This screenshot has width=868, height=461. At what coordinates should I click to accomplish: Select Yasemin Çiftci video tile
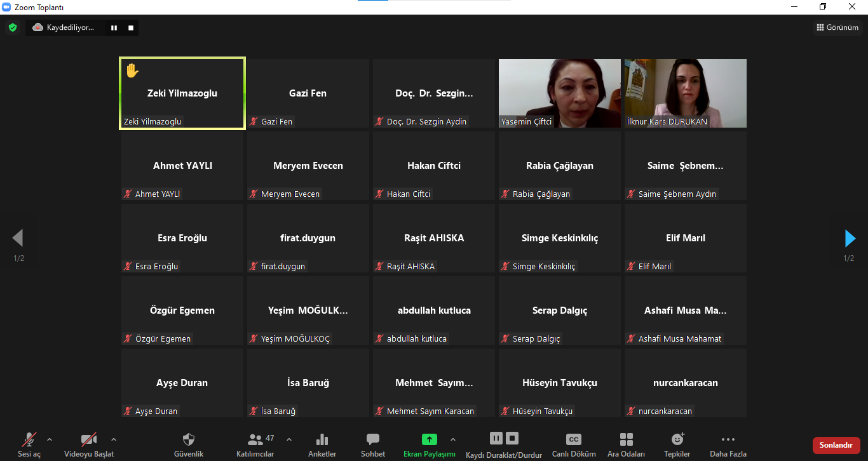[560, 93]
